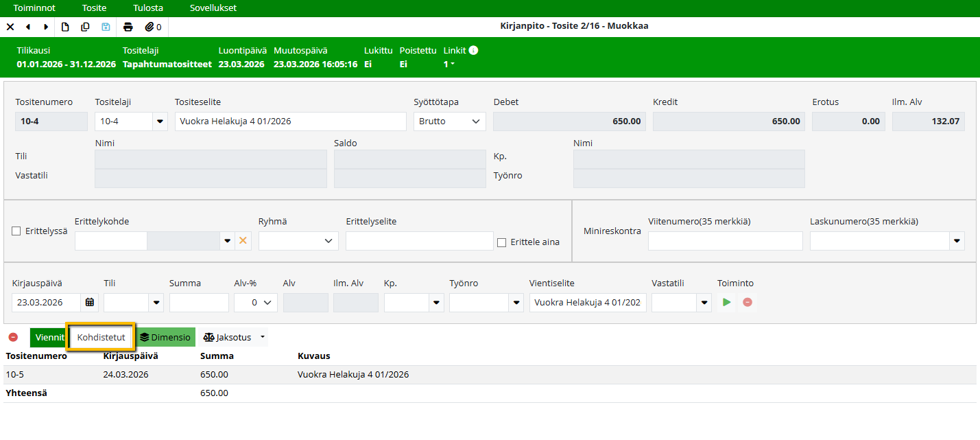The image size is (980, 440).
Task: Click the Tositeselite text field
Action: (x=290, y=121)
